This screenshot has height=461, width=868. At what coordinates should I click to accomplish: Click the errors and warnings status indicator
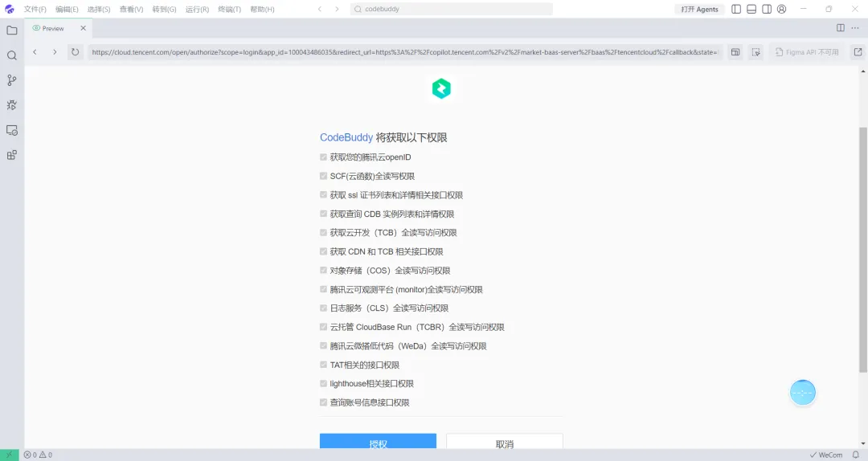click(x=38, y=455)
